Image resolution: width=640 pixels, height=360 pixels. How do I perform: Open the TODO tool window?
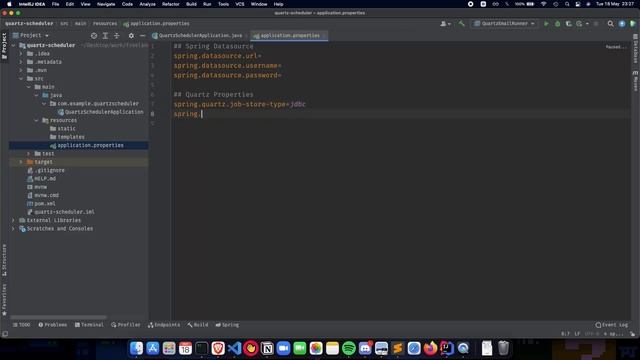point(21,325)
